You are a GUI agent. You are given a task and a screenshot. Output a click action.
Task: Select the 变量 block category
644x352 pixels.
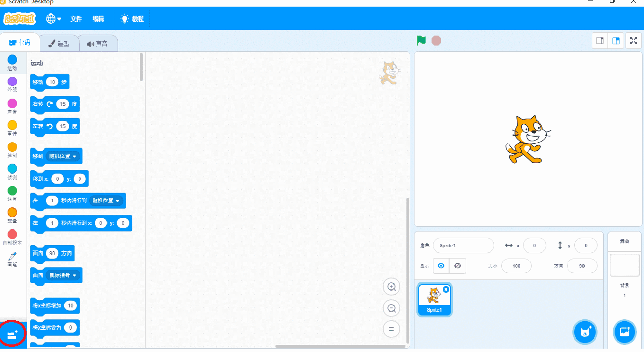tap(12, 215)
